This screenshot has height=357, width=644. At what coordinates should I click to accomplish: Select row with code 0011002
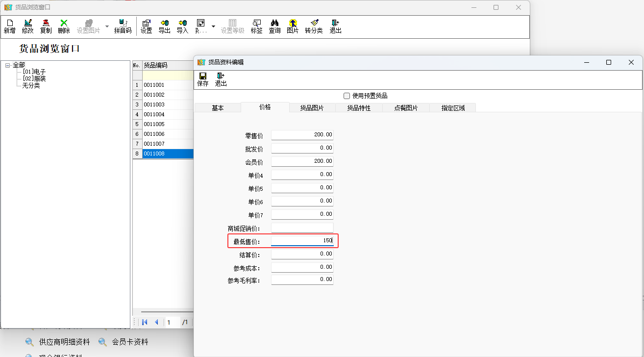coord(168,95)
